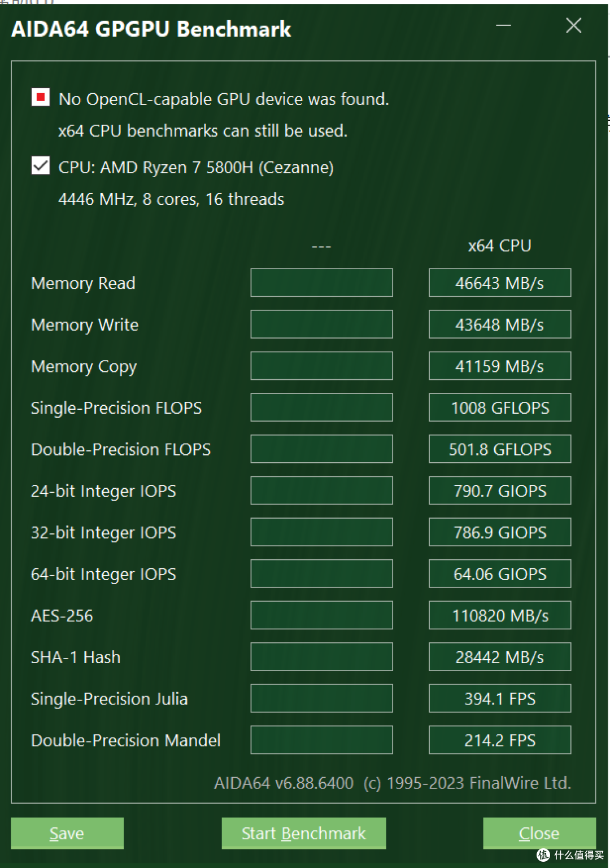The height and width of the screenshot is (868, 610).
Task: Click the Single-Precision Julia label
Action: click(x=110, y=699)
